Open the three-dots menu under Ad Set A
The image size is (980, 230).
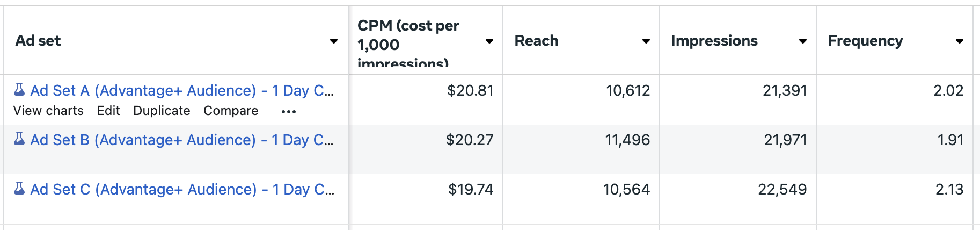point(289,112)
